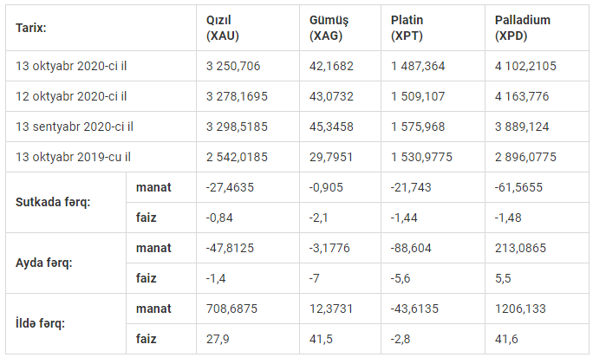Select the Qızıl (XAU) column header
This screenshot has width=593, height=364.
click(225, 28)
